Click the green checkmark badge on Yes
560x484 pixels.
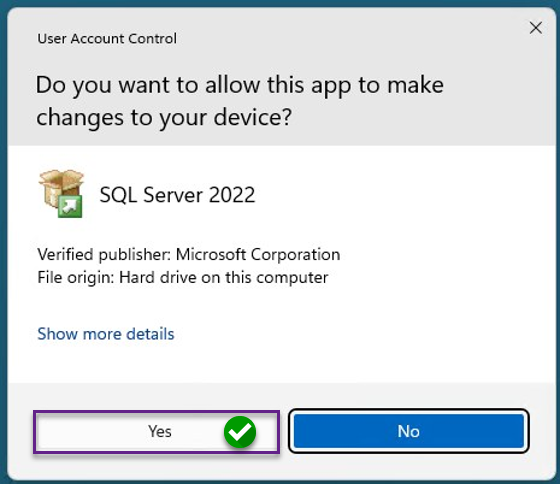240,432
